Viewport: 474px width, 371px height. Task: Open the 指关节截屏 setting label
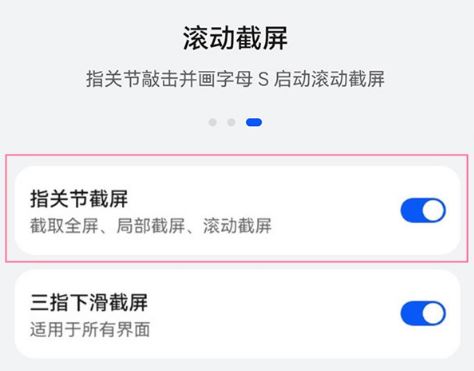[x=79, y=199]
